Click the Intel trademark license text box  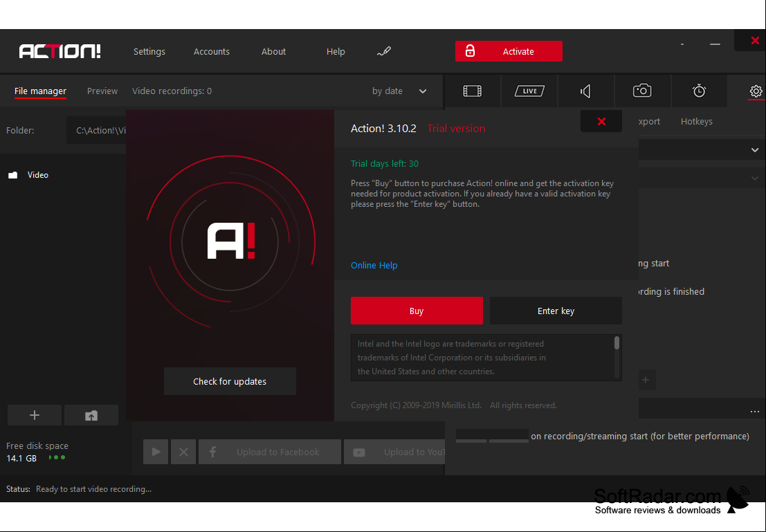[486, 358]
